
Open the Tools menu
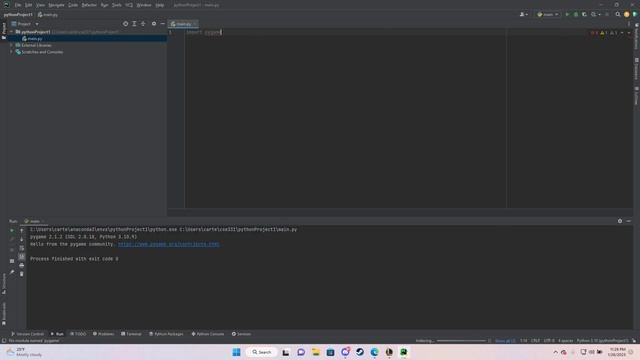pos(117,5)
